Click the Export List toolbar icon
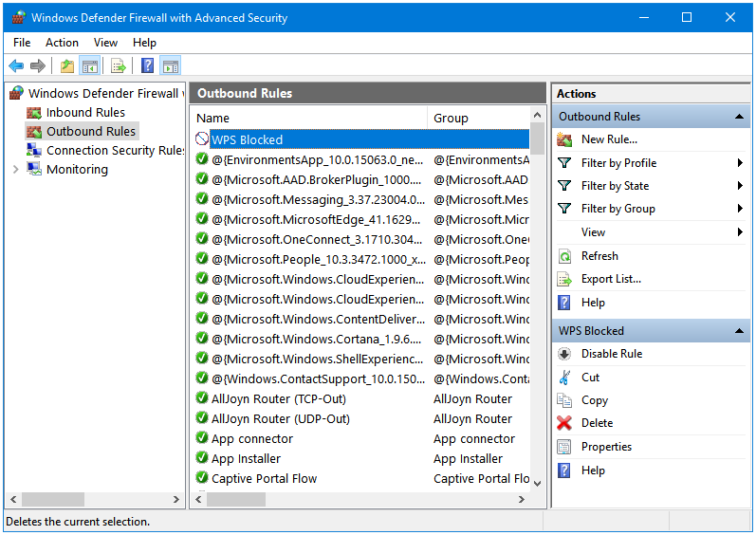756x535 pixels. (x=119, y=65)
